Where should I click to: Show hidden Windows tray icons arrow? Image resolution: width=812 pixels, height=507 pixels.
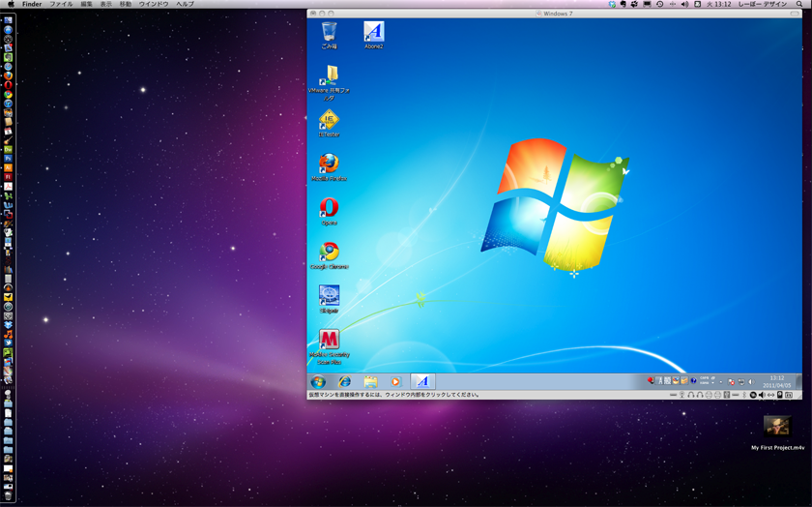(x=721, y=382)
